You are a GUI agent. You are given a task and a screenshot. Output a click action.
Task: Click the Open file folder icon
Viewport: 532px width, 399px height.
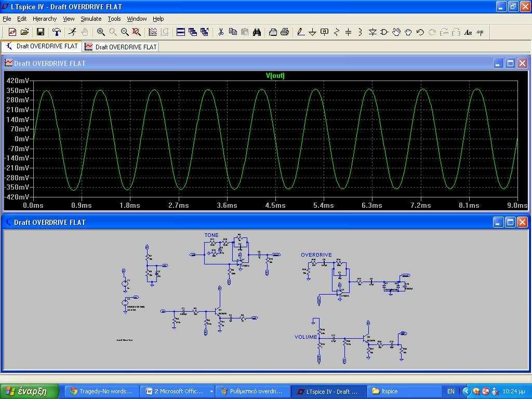[x=24, y=32]
